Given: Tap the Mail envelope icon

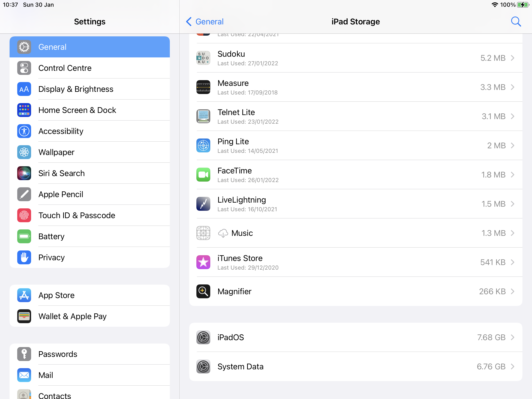Looking at the screenshot, I should [x=24, y=375].
